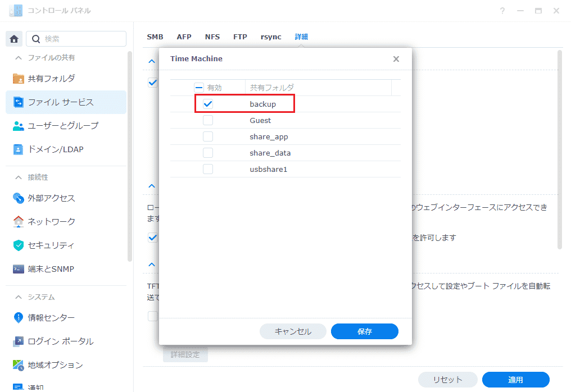Screen dimensions: 571x392
Task: Check the share_data folder checkbox
Action: point(208,153)
